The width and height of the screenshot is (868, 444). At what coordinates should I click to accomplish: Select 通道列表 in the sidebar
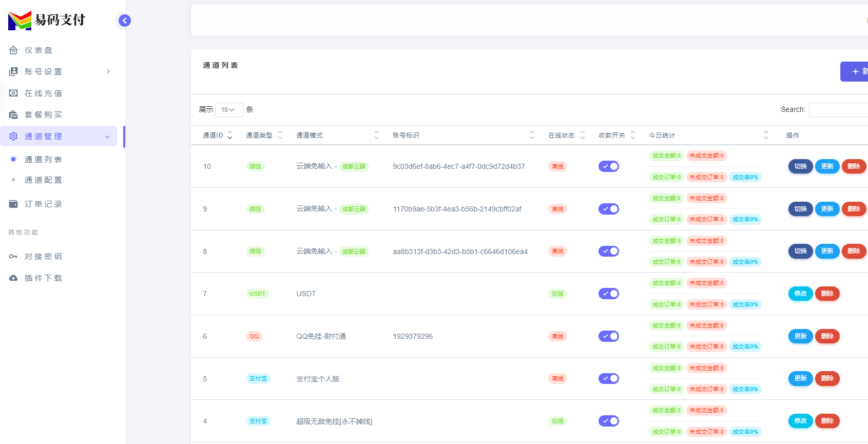pos(43,160)
